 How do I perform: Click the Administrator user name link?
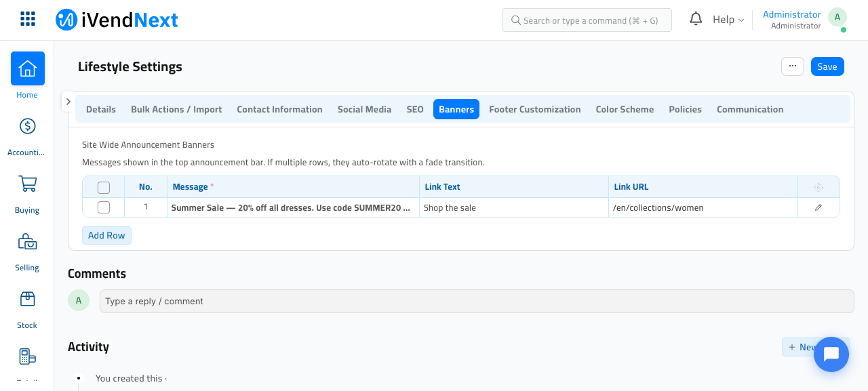click(x=791, y=14)
